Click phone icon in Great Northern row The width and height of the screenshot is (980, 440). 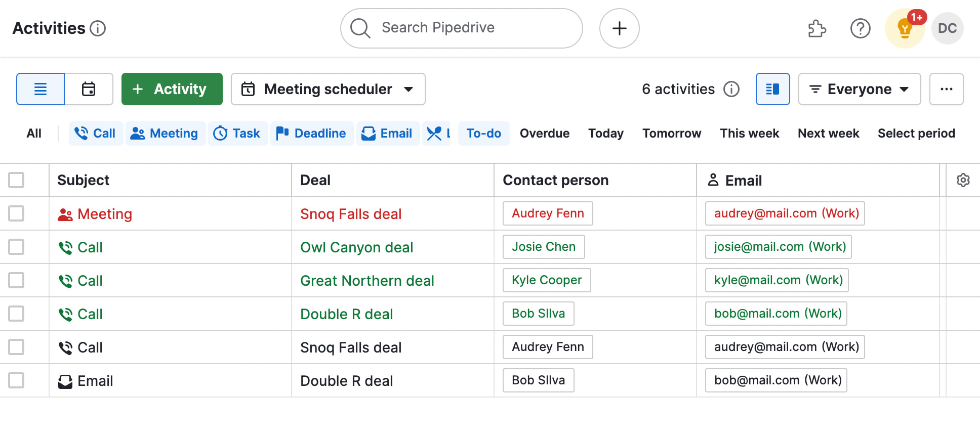click(x=65, y=281)
